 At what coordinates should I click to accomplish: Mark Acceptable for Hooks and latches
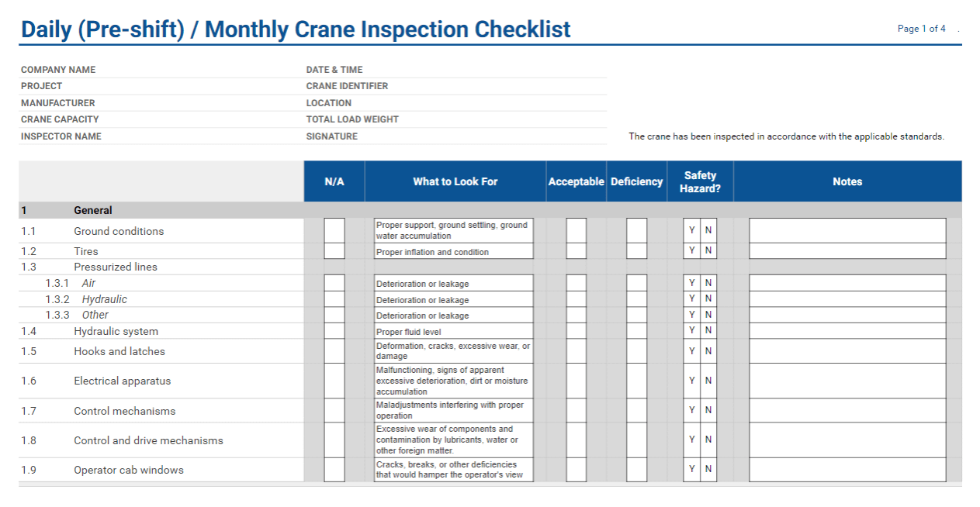point(577,351)
